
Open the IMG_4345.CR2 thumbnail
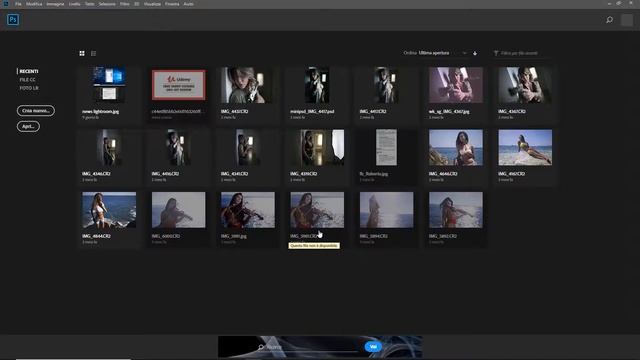[x=248, y=147]
